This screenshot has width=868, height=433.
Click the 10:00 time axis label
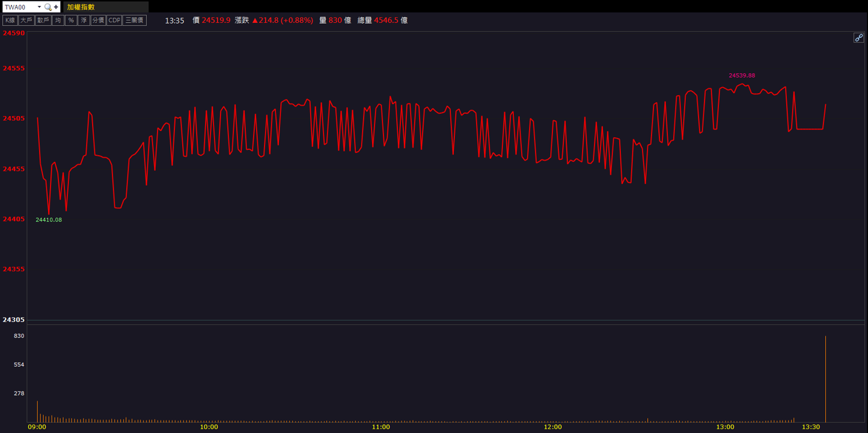pyautogui.click(x=209, y=427)
